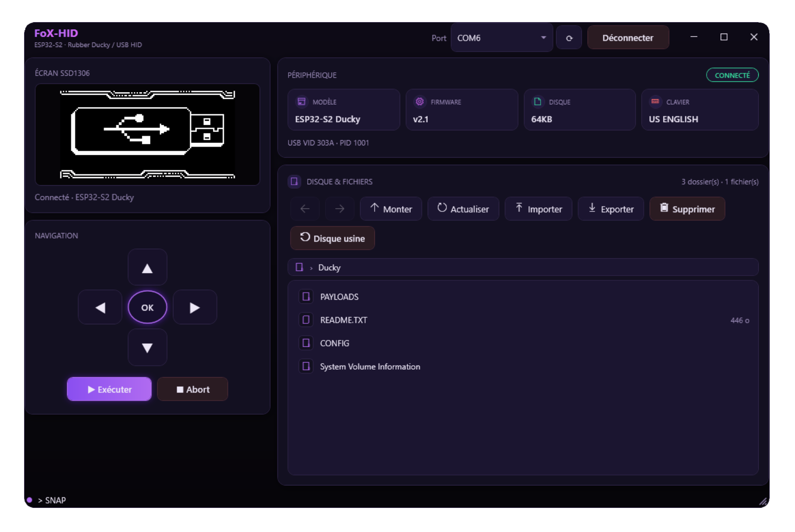Click the Disque usine reset button
The width and height of the screenshot is (795, 532).
tap(333, 238)
